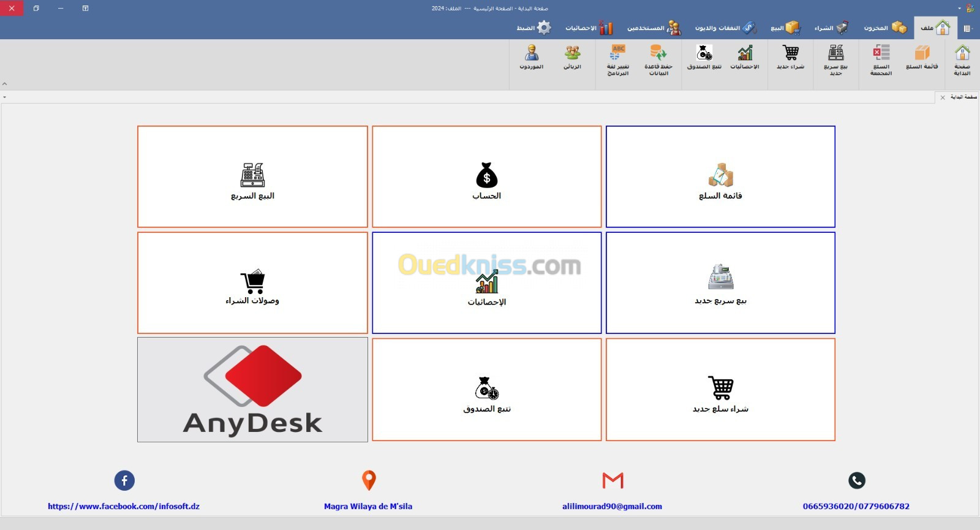Screen dimensions: 980x530
Task: Click alilimourad90@gmail.com email link
Action: tap(612, 507)
